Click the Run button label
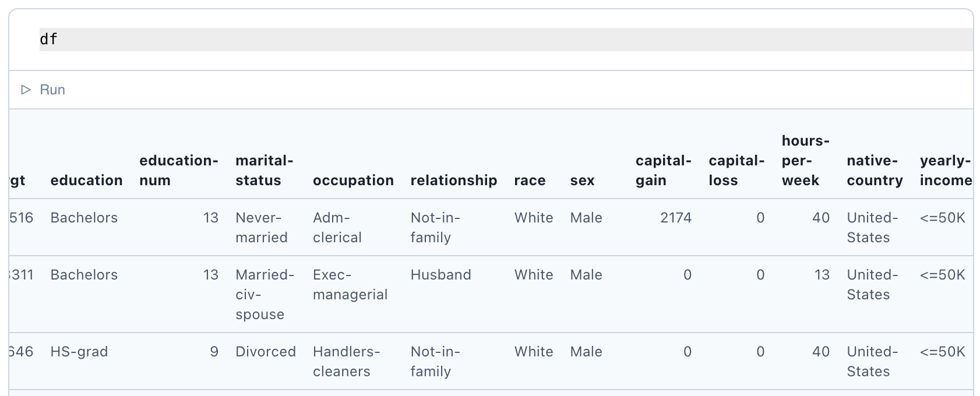Image resolution: width=980 pixels, height=396 pixels. pos(52,90)
